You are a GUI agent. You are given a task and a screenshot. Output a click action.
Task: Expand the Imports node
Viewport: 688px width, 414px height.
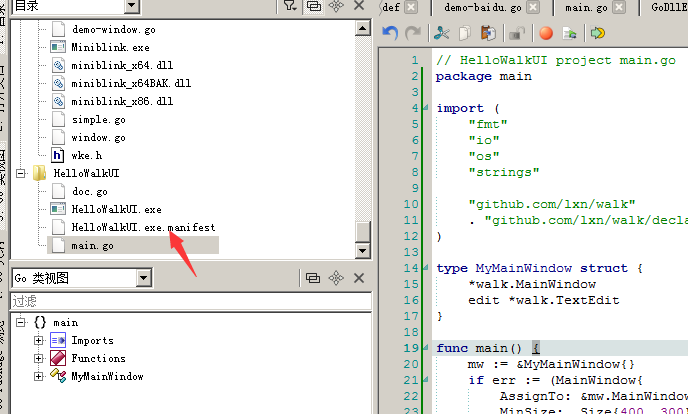click(x=39, y=340)
